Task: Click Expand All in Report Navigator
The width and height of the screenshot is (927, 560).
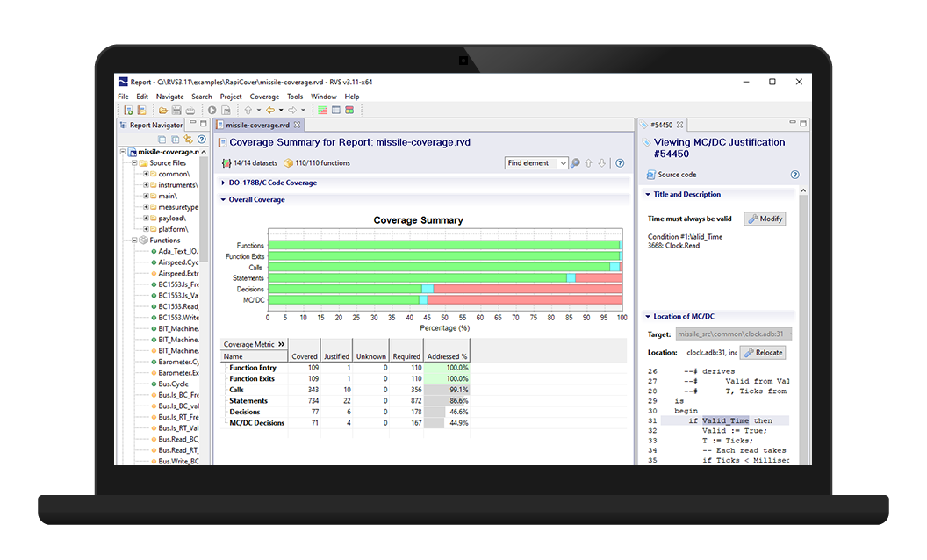Action: 175,140
